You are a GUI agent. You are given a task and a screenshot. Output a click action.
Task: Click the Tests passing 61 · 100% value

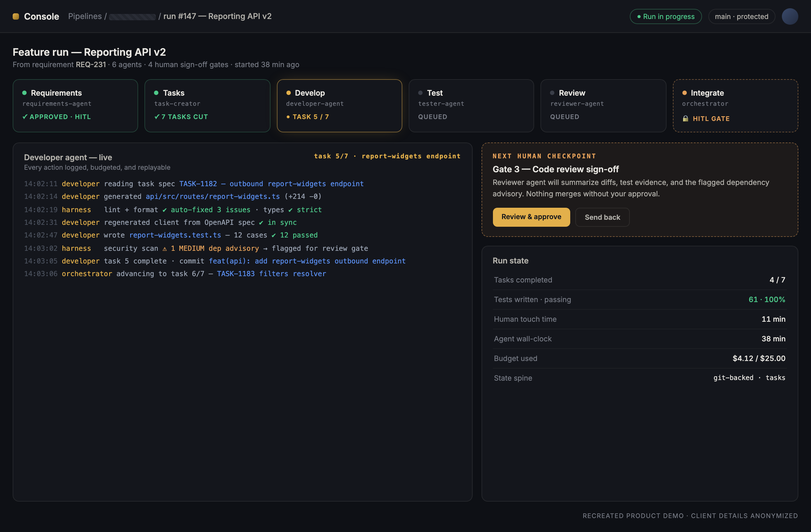click(x=767, y=299)
